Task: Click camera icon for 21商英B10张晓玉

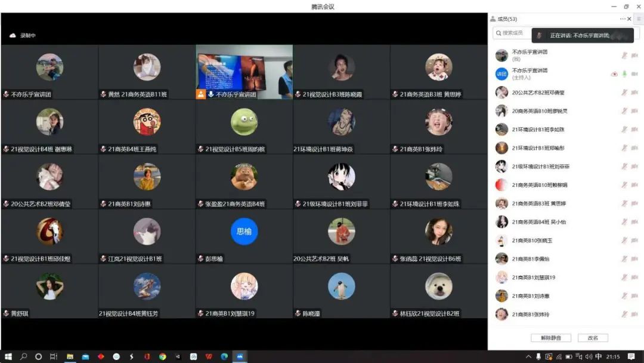Action: pos(634,240)
